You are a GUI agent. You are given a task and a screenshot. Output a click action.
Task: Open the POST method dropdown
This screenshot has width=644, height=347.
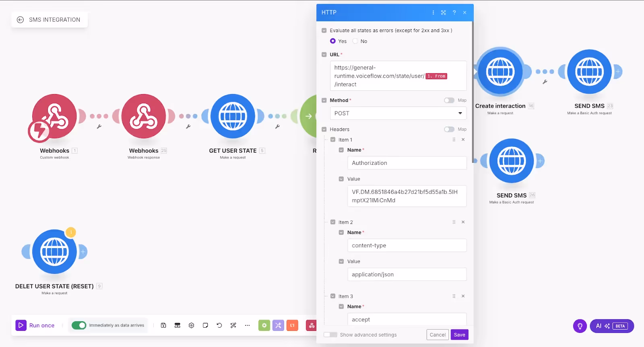tap(398, 113)
